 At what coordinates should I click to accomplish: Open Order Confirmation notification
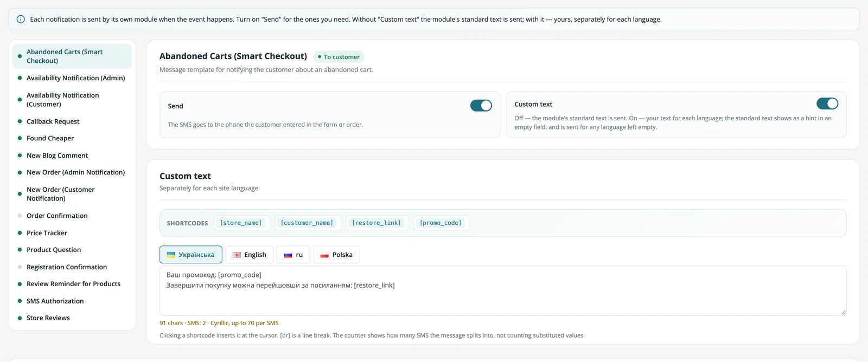[72, 216]
